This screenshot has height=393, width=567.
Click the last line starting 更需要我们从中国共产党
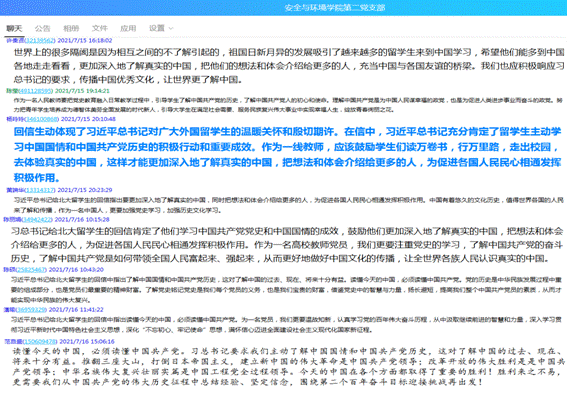tap(248, 382)
